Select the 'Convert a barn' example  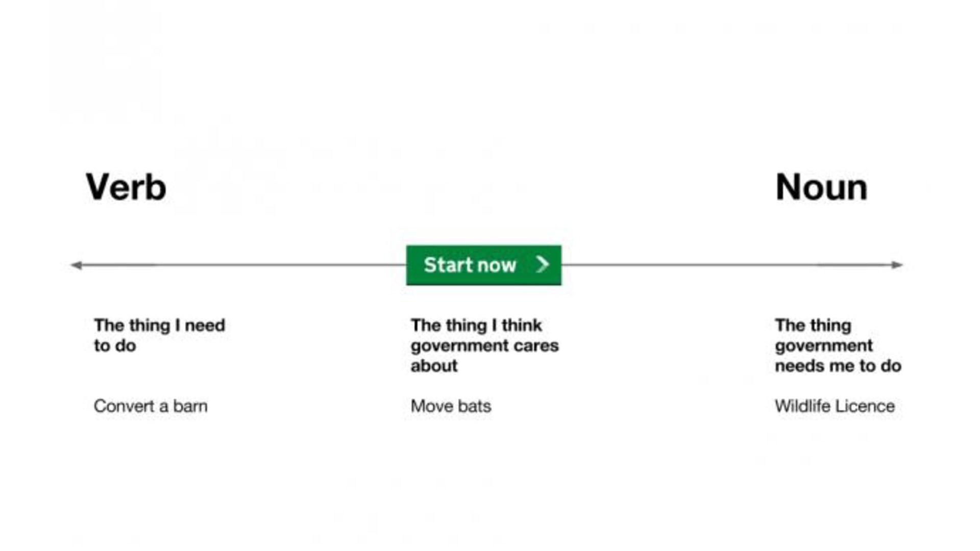tap(151, 406)
